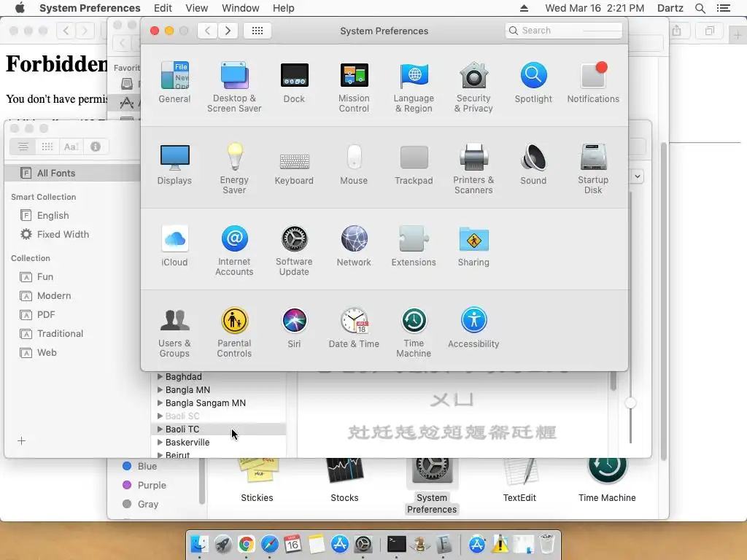Open Date & Time preferences
This screenshot has height=560, width=747.
(x=354, y=327)
